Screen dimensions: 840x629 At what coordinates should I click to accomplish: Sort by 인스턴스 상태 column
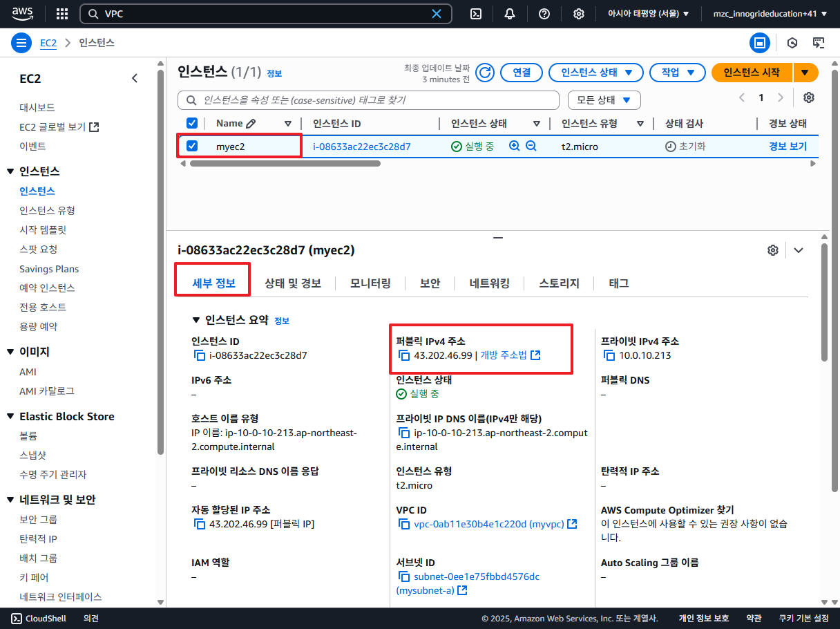click(x=536, y=124)
